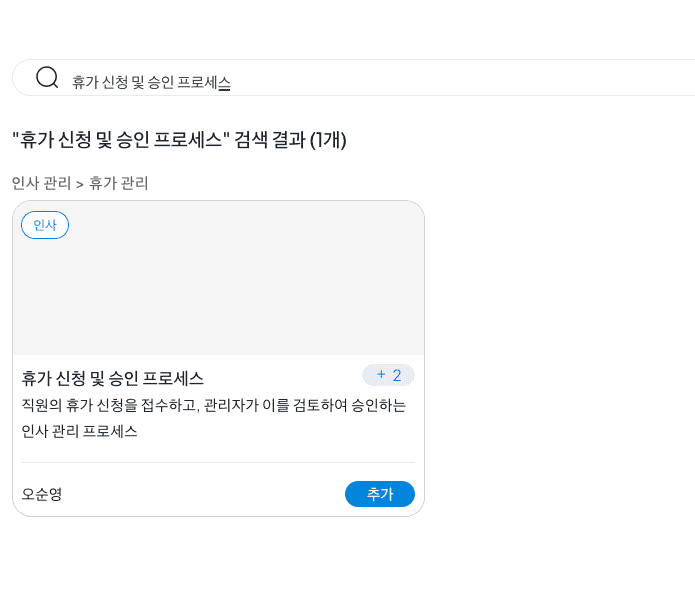Click the magnifying glass search icon
695x603 pixels.
pyautogui.click(x=47, y=78)
